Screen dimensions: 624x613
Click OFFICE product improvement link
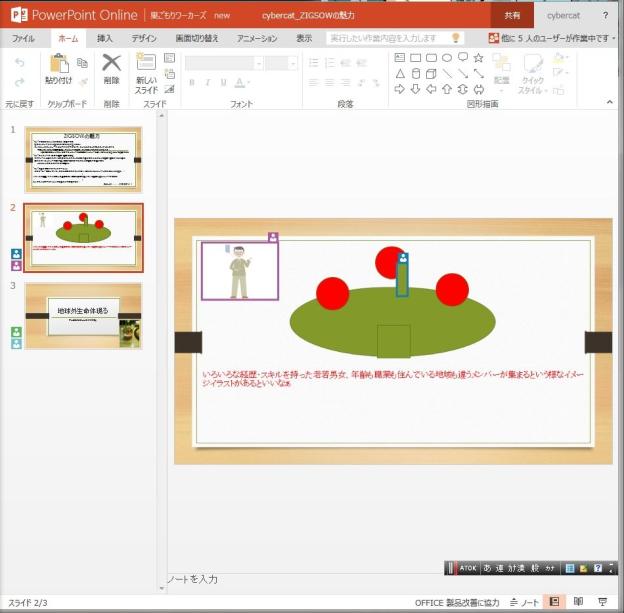(457, 602)
